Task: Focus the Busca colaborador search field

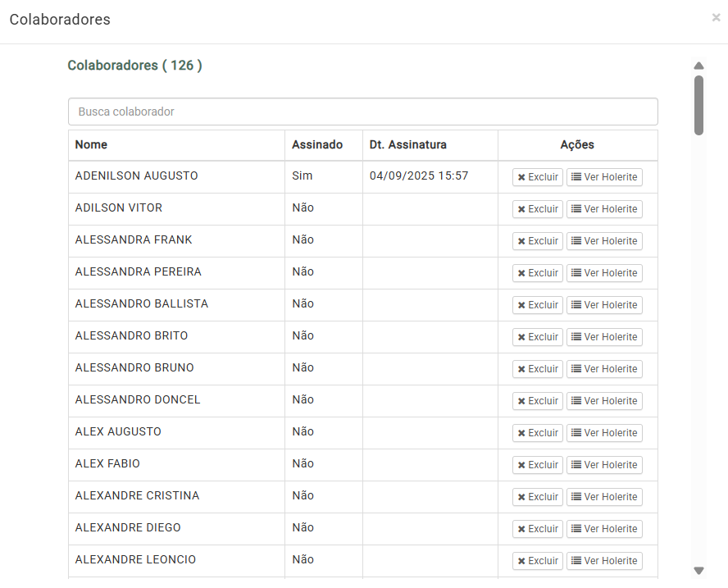Action: [362, 112]
